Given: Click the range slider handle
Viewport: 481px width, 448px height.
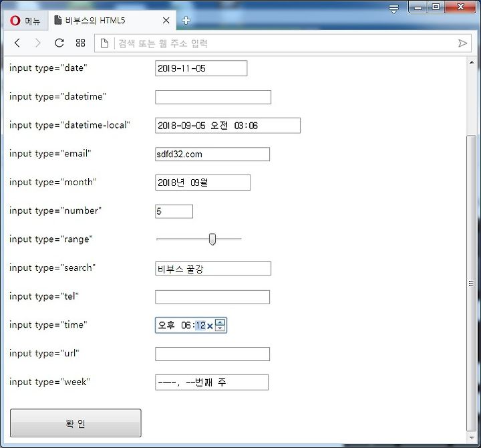Looking at the screenshot, I should tap(212, 239).
